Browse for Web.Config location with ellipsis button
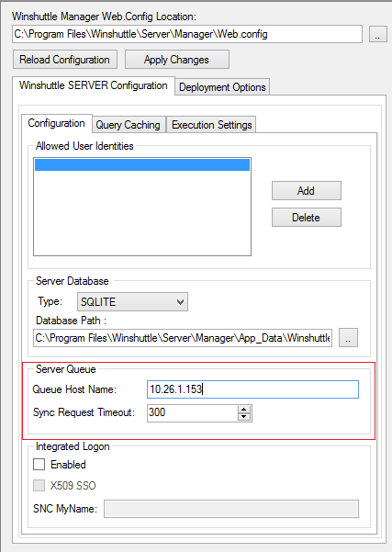This screenshot has width=392, height=552. (378, 34)
